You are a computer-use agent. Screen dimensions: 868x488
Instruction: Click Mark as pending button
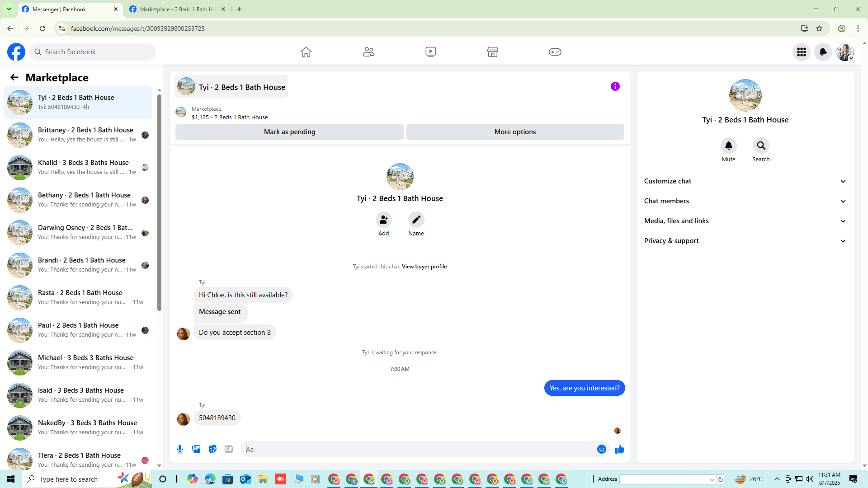click(x=289, y=132)
